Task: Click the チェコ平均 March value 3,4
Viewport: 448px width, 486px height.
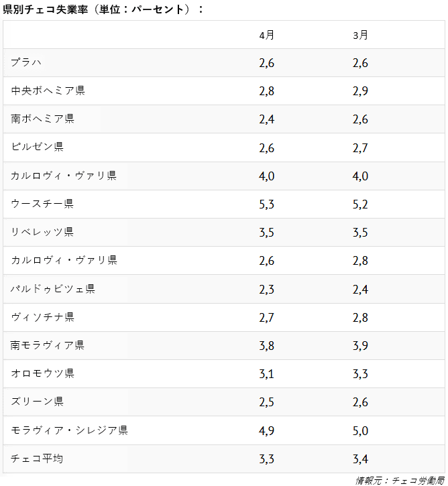Action: pos(360,459)
